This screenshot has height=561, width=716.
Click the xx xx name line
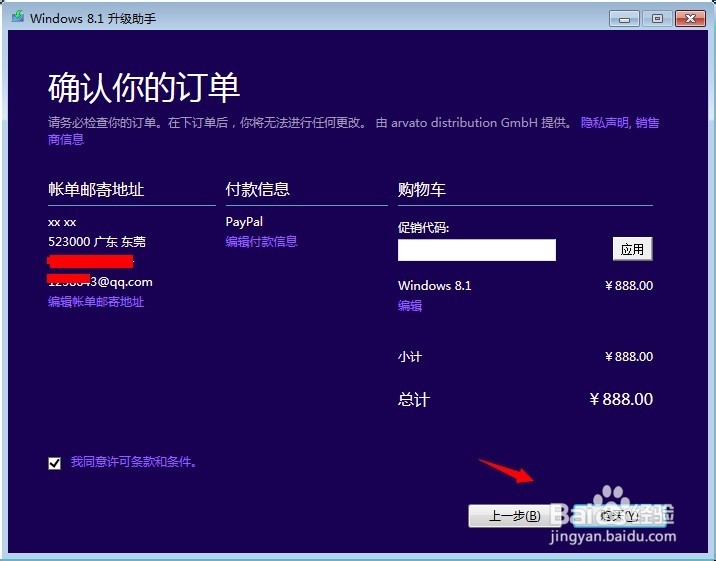point(62,222)
